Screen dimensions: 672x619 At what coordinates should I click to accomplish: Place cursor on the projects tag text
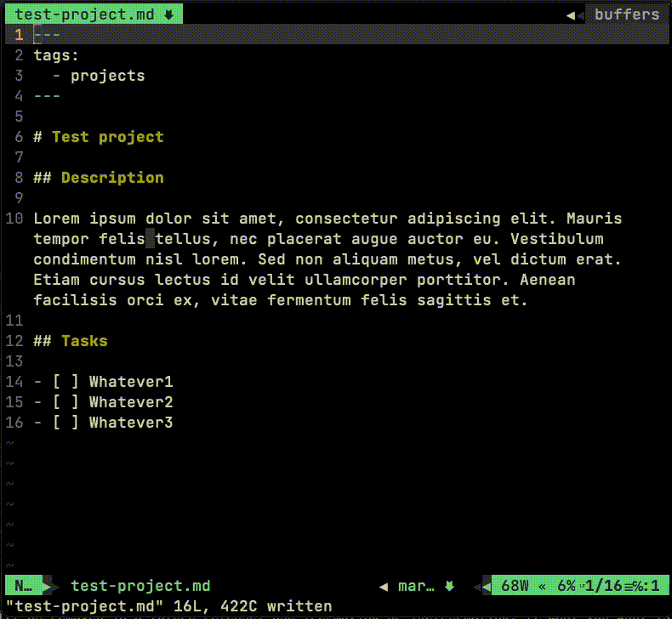click(108, 76)
